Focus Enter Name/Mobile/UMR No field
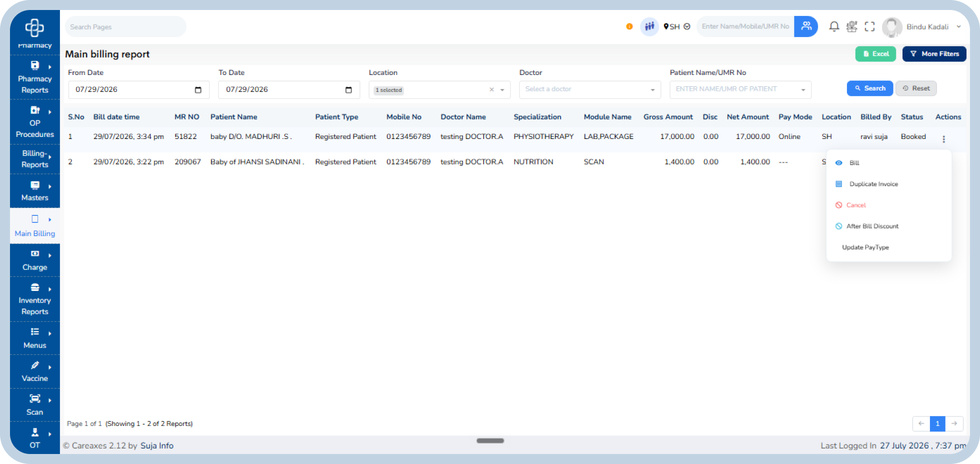The image size is (980, 464). click(x=745, y=26)
